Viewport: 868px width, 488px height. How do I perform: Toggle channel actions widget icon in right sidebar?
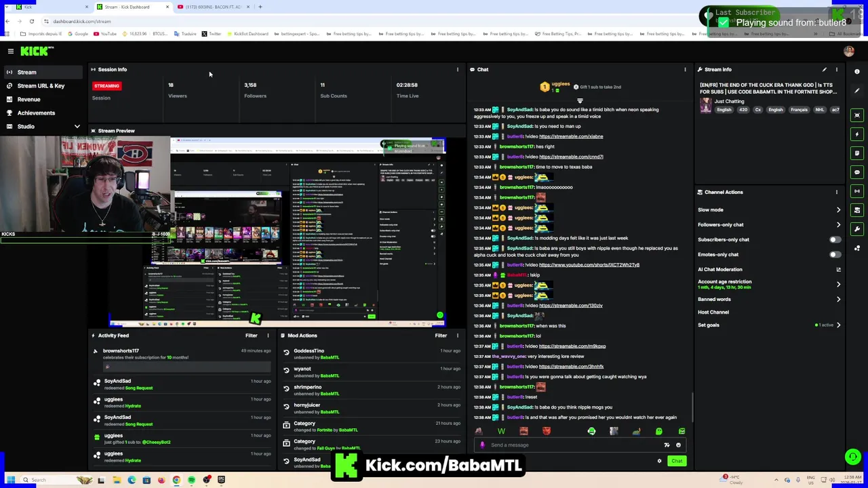(857, 210)
